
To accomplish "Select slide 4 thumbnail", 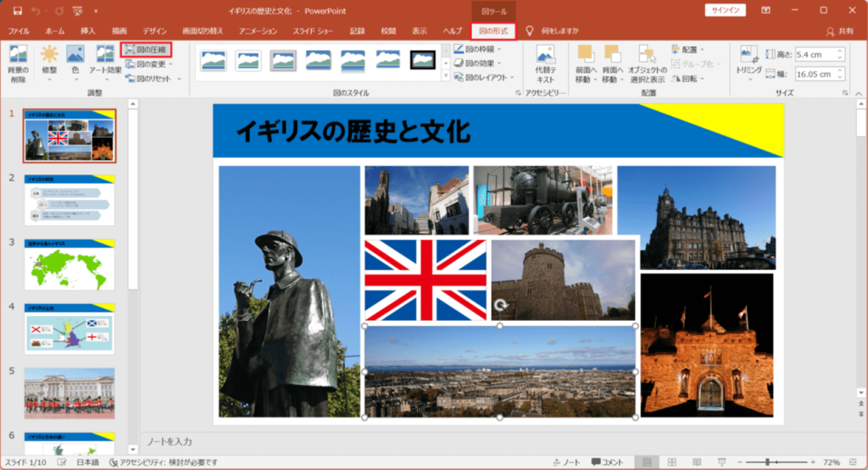I will click(70, 329).
